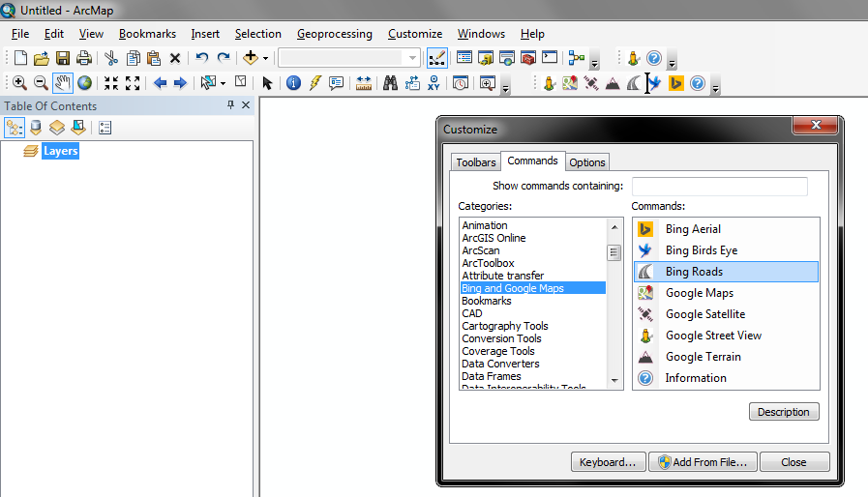The width and height of the screenshot is (868, 497).
Task: Select Google Satellite command in list
Action: pyautogui.click(x=726, y=314)
